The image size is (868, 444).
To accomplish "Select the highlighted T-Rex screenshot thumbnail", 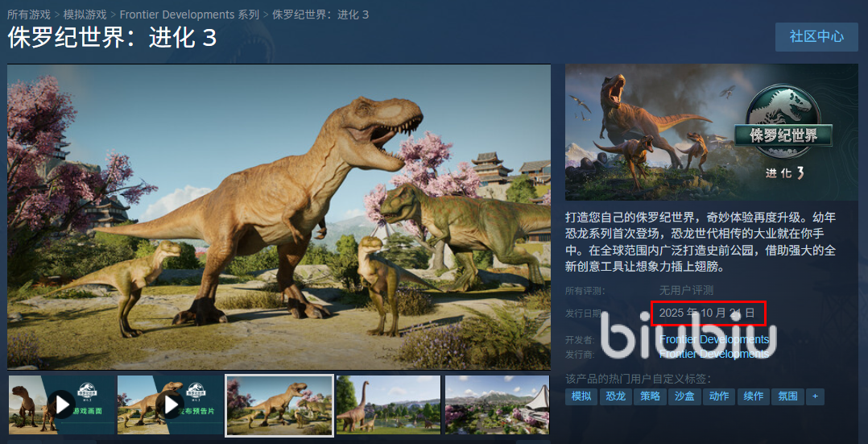I will 279,405.
